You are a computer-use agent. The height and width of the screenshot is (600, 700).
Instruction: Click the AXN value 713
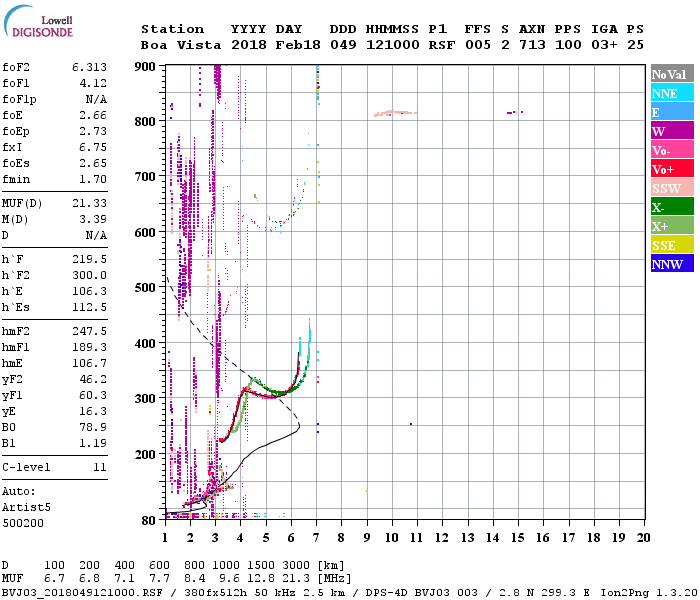tap(532, 45)
